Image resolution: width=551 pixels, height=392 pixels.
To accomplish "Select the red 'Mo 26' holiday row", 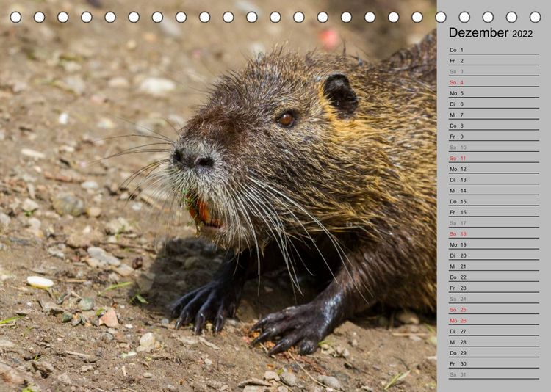I will (x=494, y=320).
